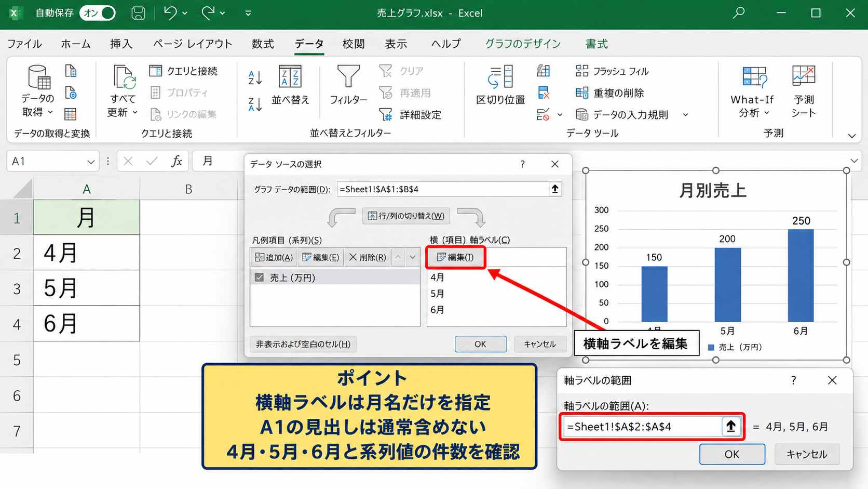Click the fx insert function icon
868x489 pixels.
(177, 161)
